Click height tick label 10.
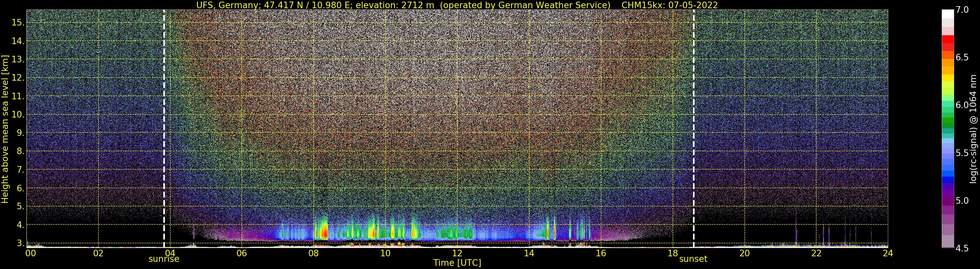The height and width of the screenshot is (269, 980). pyautogui.click(x=18, y=115)
